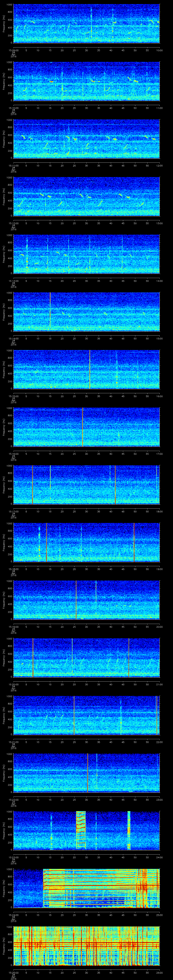Click the spectrogram panel starting at 15:15:00
Image resolution: width=173 pixels, height=980 pixels.
86,370
